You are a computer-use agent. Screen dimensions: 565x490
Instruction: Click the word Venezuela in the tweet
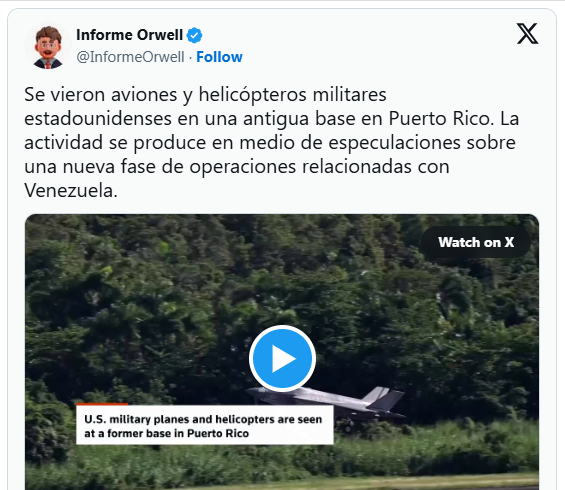[71, 191]
